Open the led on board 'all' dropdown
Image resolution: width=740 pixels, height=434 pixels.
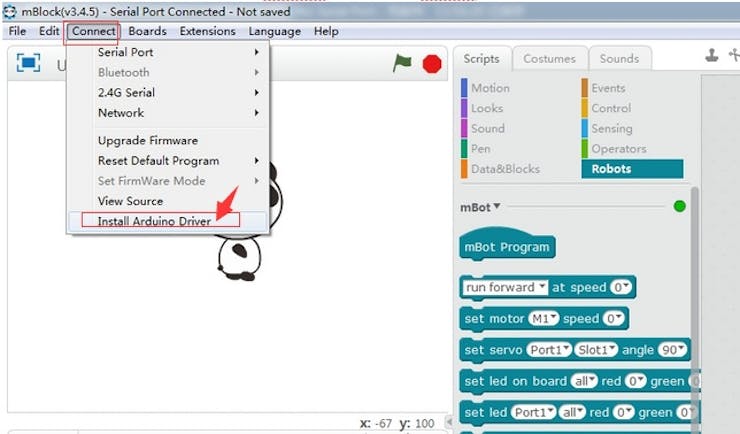click(x=584, y=381)
